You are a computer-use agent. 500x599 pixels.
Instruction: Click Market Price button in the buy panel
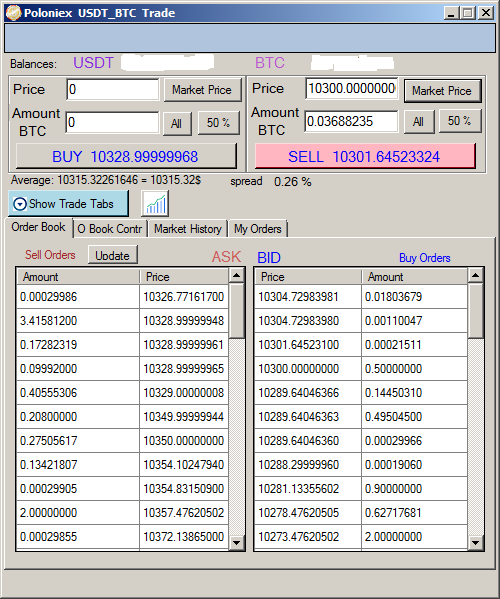(202, 90)
